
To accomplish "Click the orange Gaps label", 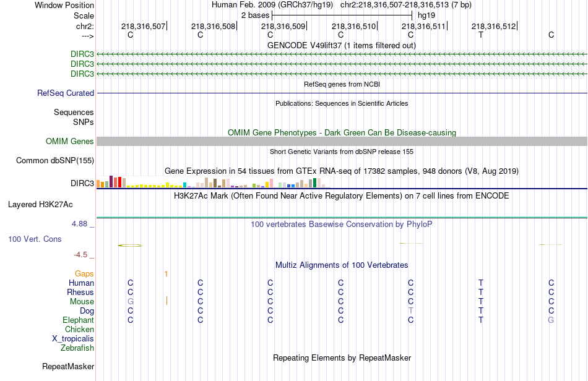I will [84, 274].
